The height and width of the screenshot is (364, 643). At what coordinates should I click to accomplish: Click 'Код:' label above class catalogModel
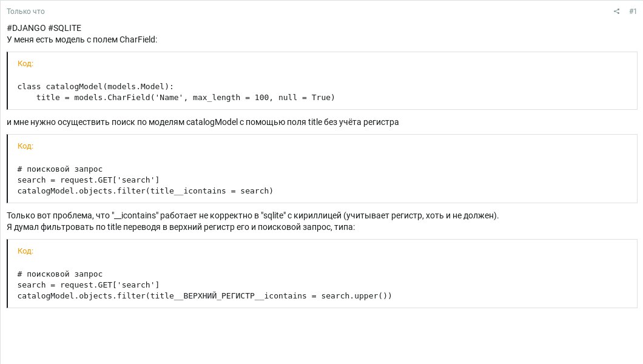25,64
